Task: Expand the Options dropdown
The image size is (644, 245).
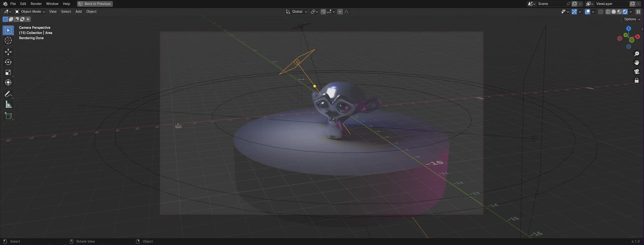Action: pyautogui.click(x=632, y=19)
